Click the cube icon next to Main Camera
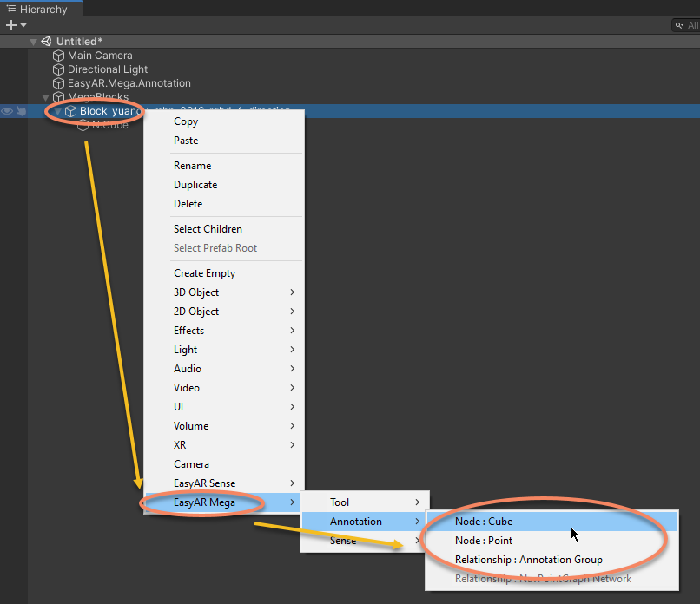700x604 pixels. coord(58,55)
